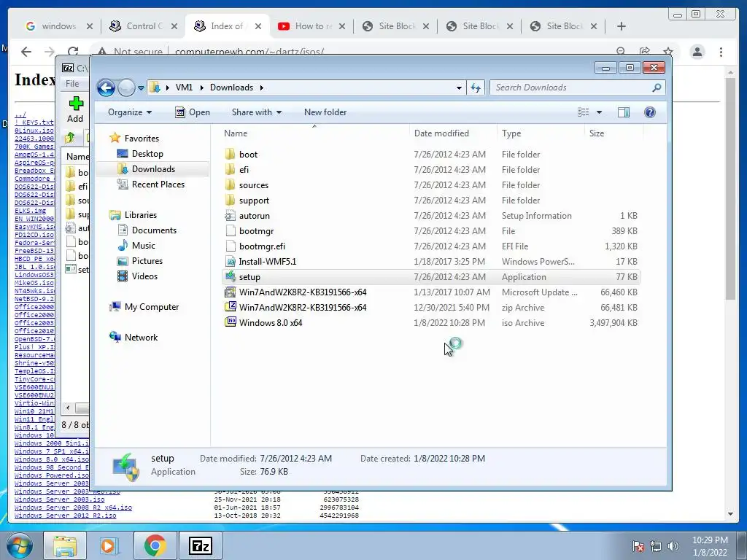Switch to the Google windows tab
The image size is (747, 560).
[58, 26]
